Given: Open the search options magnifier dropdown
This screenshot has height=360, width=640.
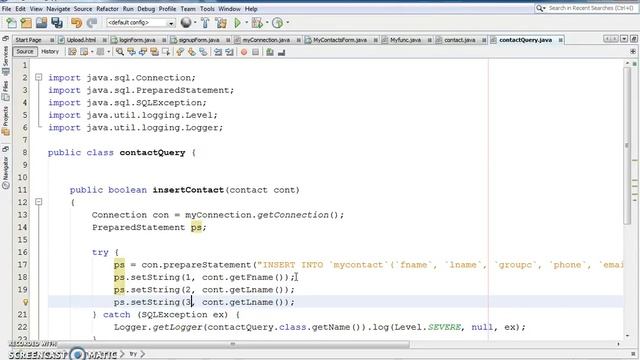Looking at the screenshot, I should 541,8.
